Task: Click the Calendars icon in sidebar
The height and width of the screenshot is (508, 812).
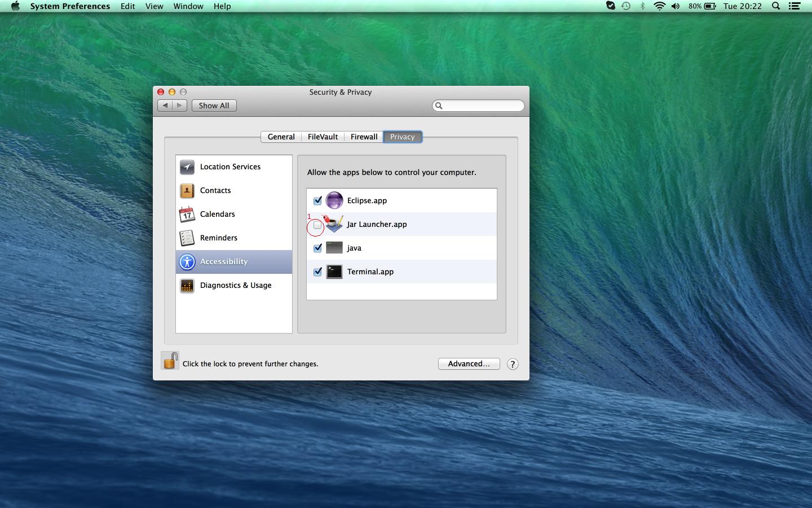Action: point(187,214)
